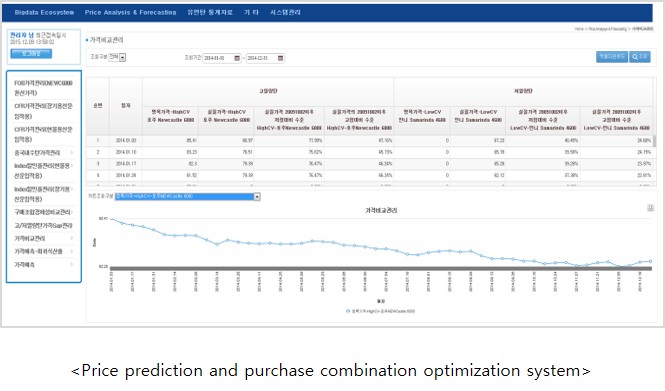Open FOB가격관리(NEWC6000 환산가격) sidebar item
This screenshot has height=391, width=665.
pos(43,88)
